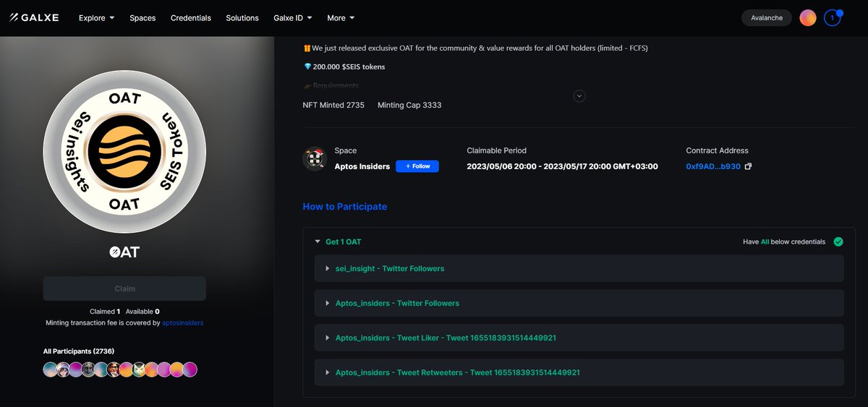Open the Explore dropdown menu
Screen dimensions: 868x407
[96, 17]
